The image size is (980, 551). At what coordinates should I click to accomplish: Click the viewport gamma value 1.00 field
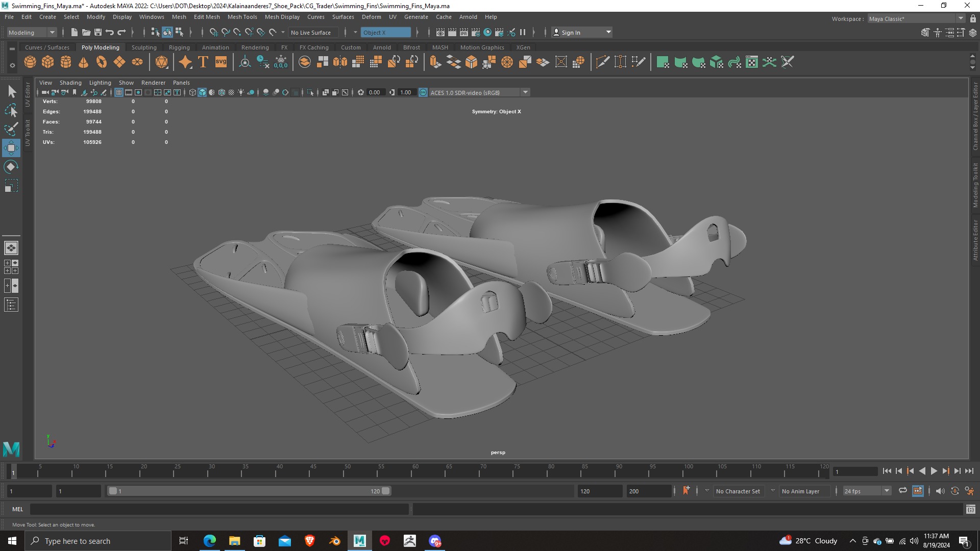(406, 92)
